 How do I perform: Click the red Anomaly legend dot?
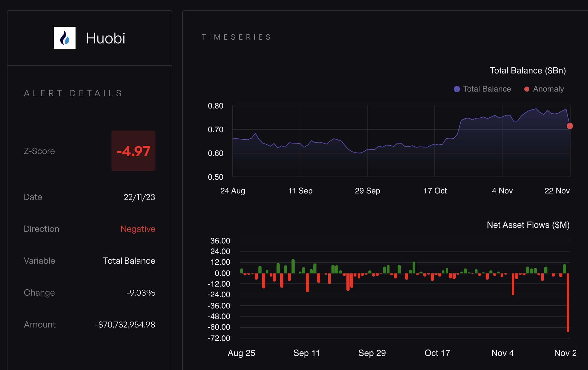[x=527, y=89]
